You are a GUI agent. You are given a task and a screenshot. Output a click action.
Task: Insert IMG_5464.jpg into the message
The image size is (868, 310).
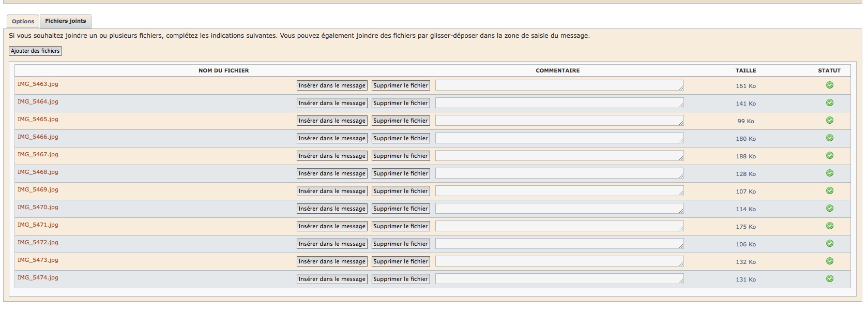pos(332,103)
